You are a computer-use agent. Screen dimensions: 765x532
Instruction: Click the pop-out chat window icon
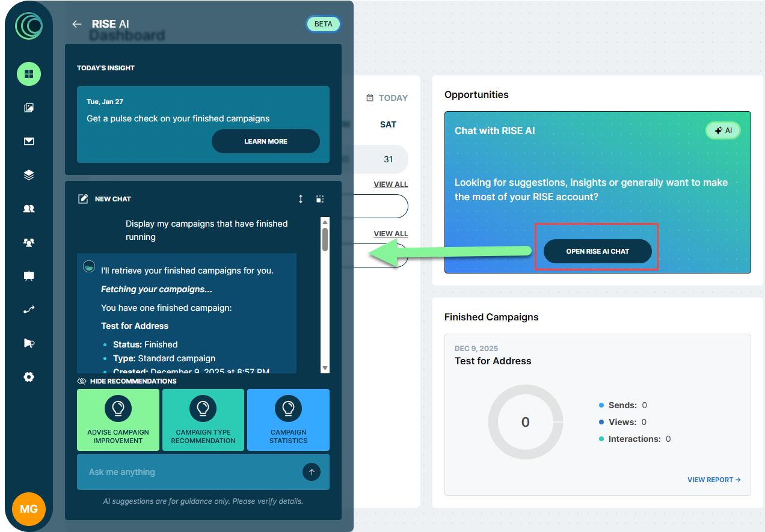(320, 199)
